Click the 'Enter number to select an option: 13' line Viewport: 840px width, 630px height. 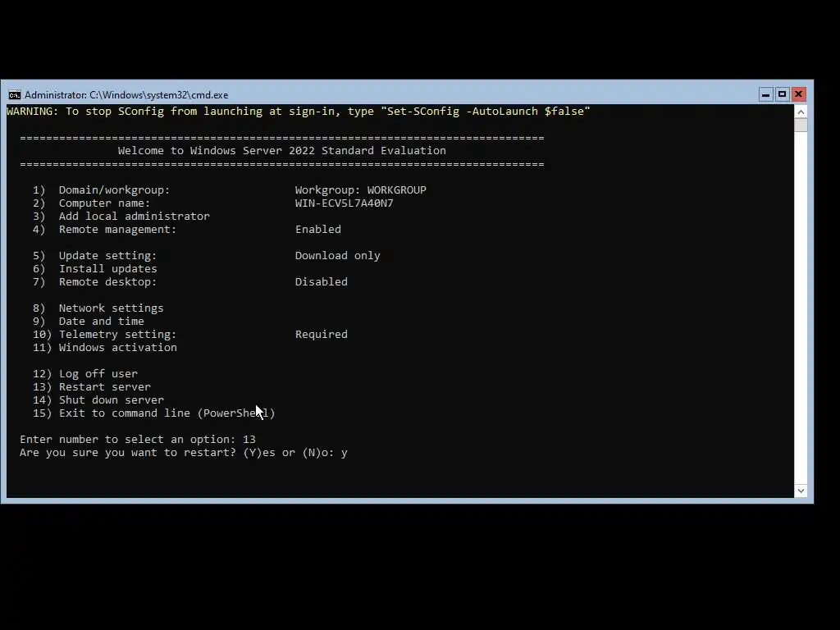click(138, 440)
